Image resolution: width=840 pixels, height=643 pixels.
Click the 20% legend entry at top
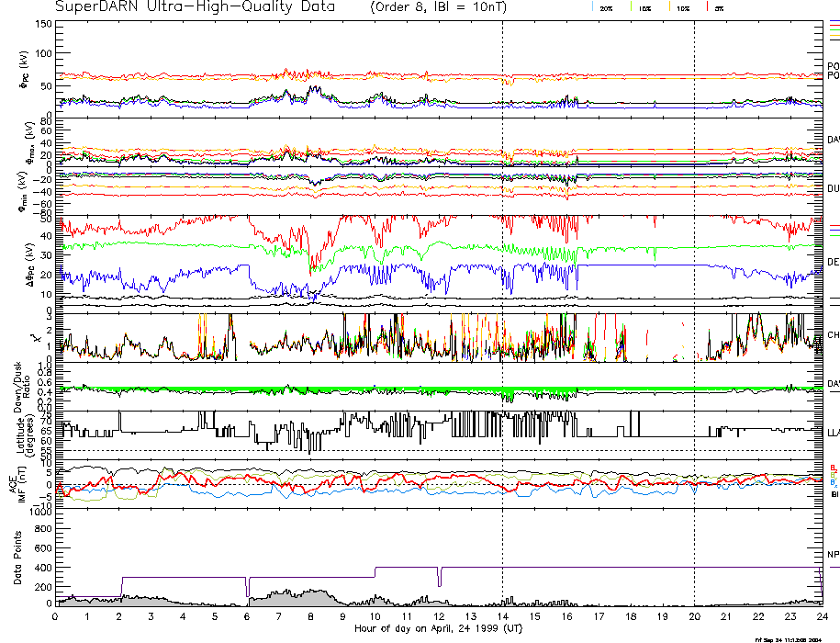click(606, 7)
